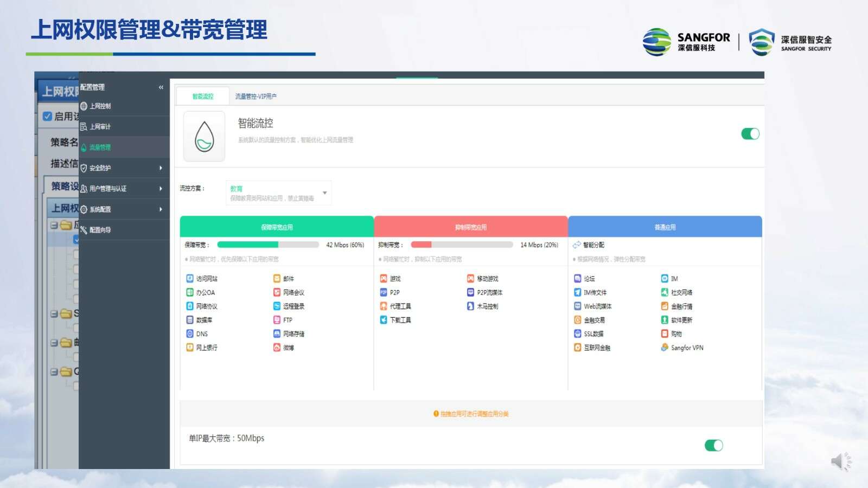Viewport: 868px width, 488px height.
Task: Click the 抑制带宽应用 red header
Action: (x=471, y=227)
